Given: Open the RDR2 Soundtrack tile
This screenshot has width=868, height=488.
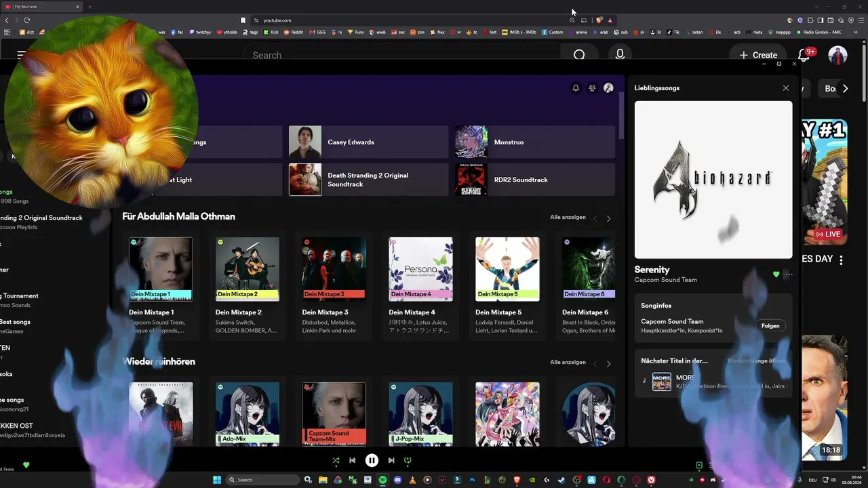Looking at the screenshot, I should tap(535, 180).
